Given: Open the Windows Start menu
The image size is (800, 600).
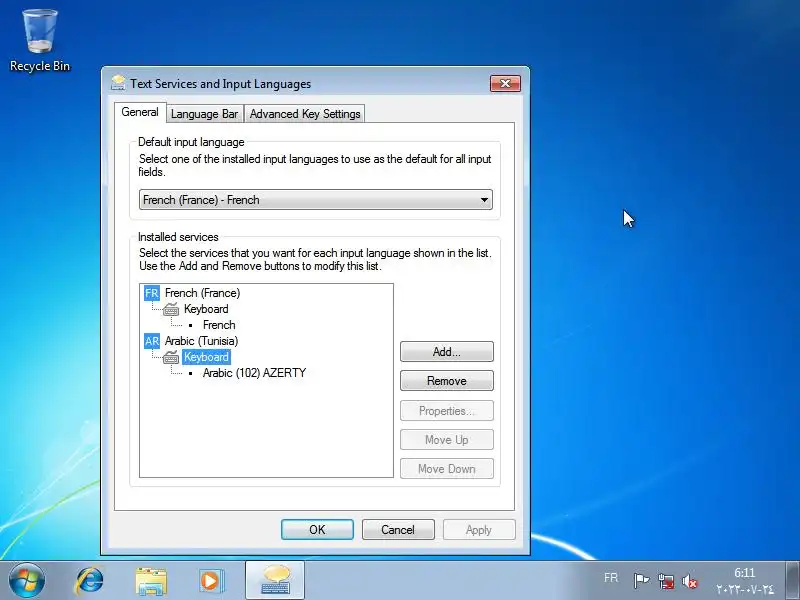Looking at the screenshot, I should pyautogui.click(x=27, y=580).
